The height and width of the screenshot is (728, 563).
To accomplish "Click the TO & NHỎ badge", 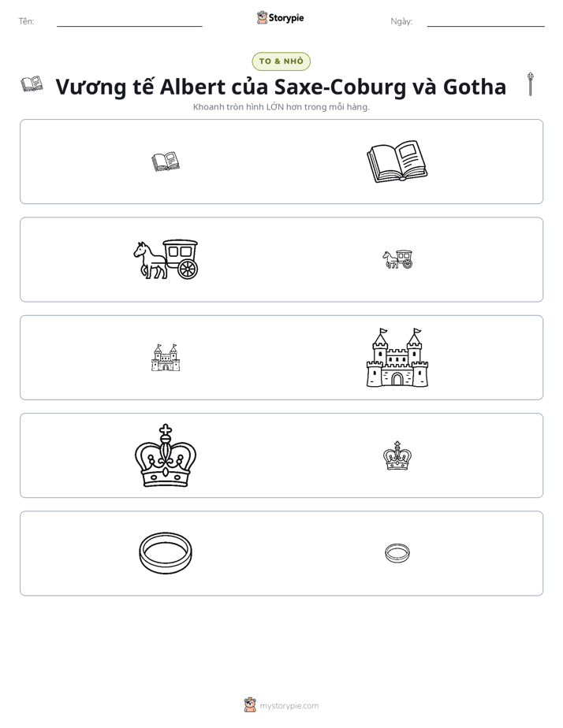I will pyautogui.click(x=281, y=61).
